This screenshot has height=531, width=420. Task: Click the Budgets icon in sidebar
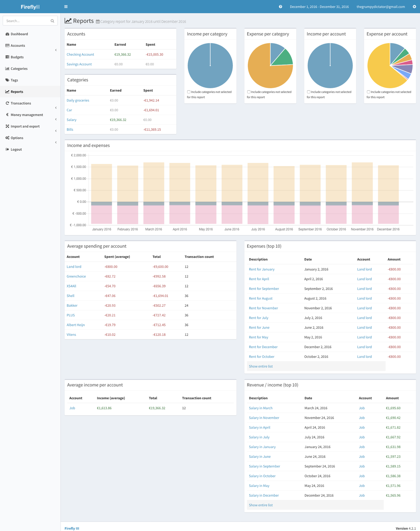pyautogui.click(x=7, y=57)
